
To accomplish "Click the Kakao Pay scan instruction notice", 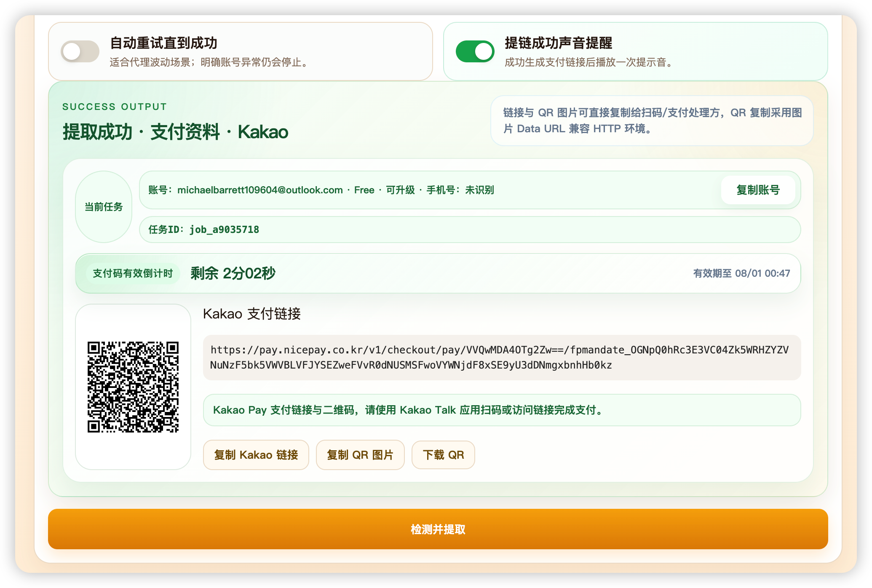I will (502, 410).
